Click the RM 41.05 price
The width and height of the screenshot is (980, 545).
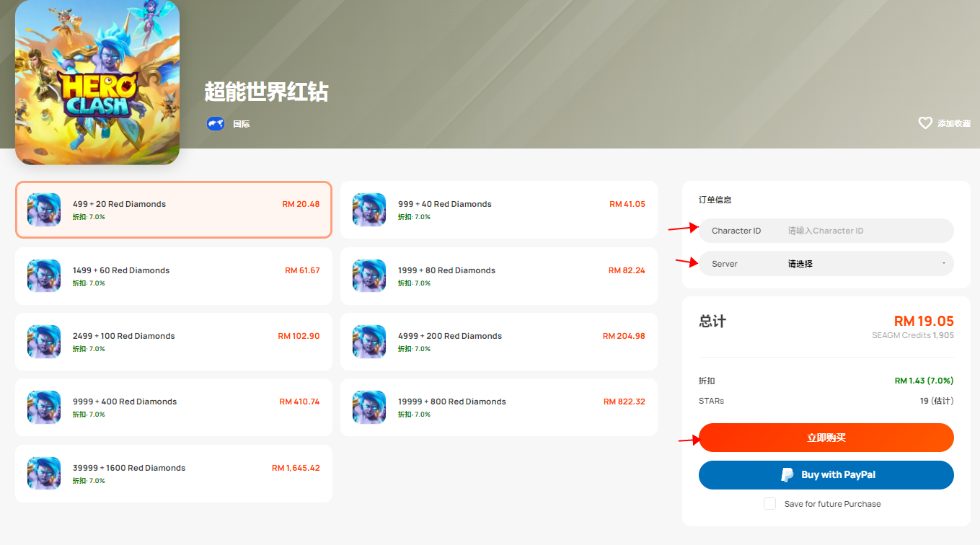coord(627,204)
